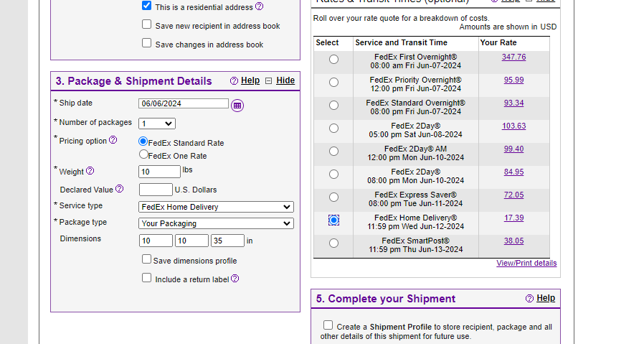The image size is (644, 344).
Task: Click help icon in Package & Shipment Details header
Action: tap(234, 80)
